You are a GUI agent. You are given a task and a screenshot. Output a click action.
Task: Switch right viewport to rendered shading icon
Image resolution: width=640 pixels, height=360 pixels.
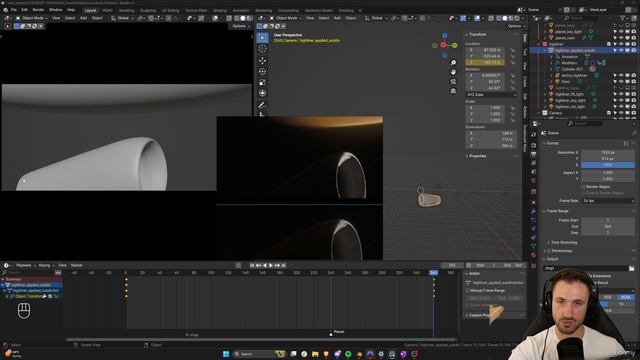517,18
